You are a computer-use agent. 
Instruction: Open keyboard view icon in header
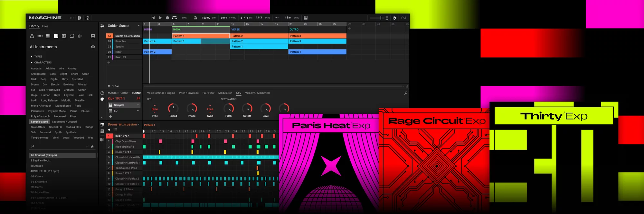[x=306, y=18]
